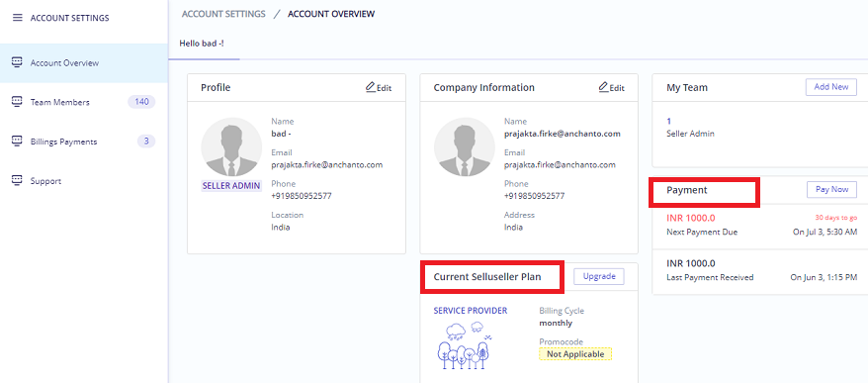Screen dimensions: 868x383
Task: Click Account Overview in the breadcrumb
Action: pyautogui.click(x=331, y=14)
